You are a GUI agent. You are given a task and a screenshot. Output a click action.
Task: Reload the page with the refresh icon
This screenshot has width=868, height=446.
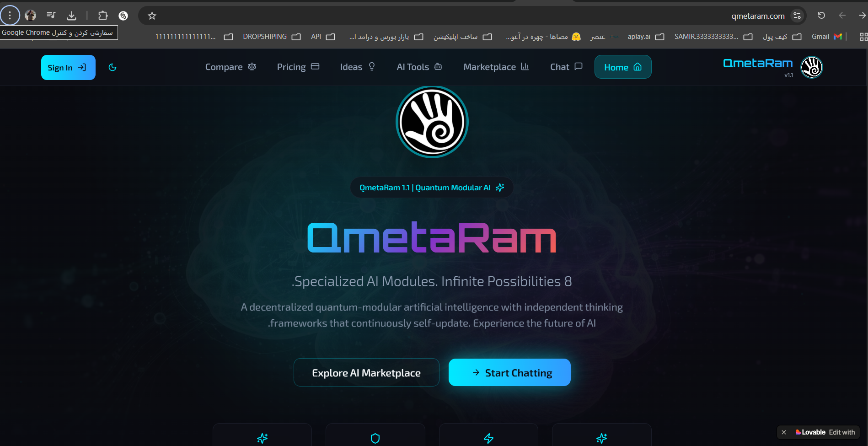[x=821, y=15]
